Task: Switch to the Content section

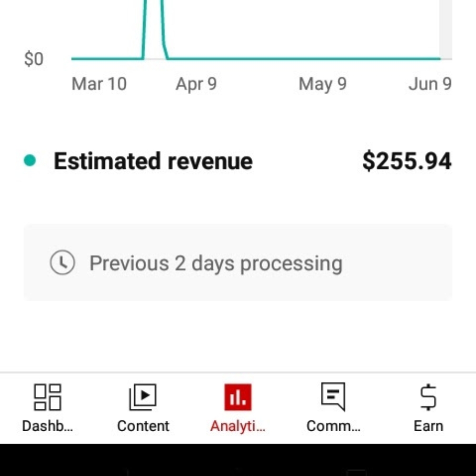Action: coord(143,409)
